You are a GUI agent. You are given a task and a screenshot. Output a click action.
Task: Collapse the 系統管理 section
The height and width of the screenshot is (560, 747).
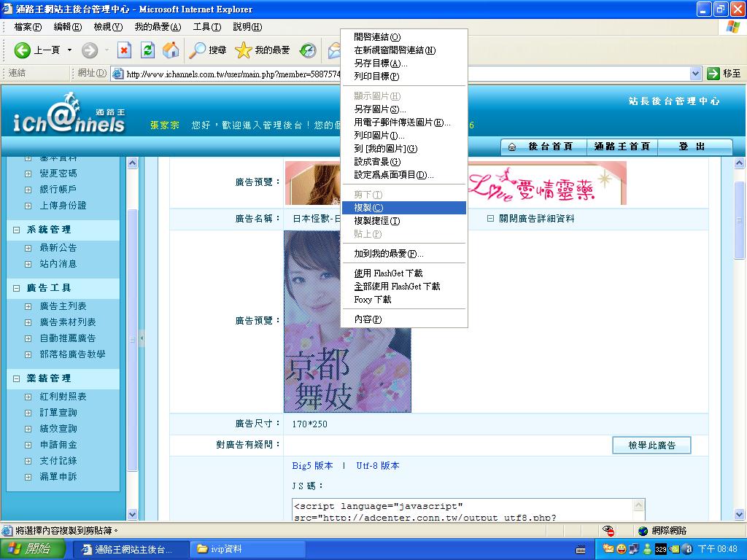tap(17, 230)
